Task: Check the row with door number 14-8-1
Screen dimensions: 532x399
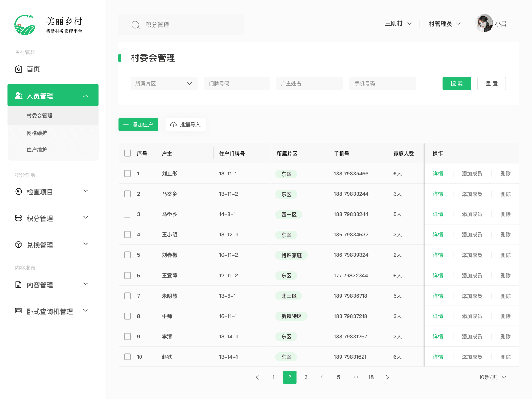Action: coord(127,214)
